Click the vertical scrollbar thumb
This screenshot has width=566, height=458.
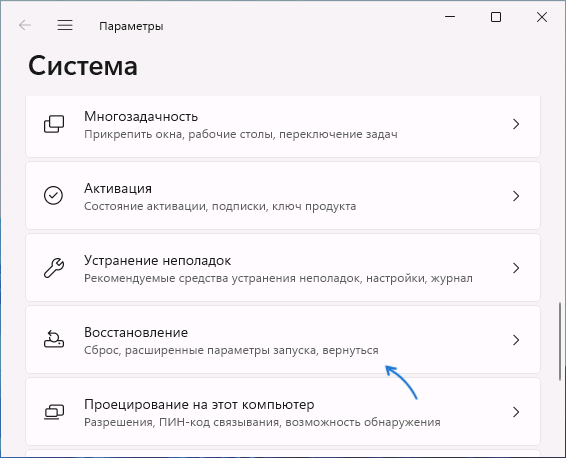click(560, 341)
